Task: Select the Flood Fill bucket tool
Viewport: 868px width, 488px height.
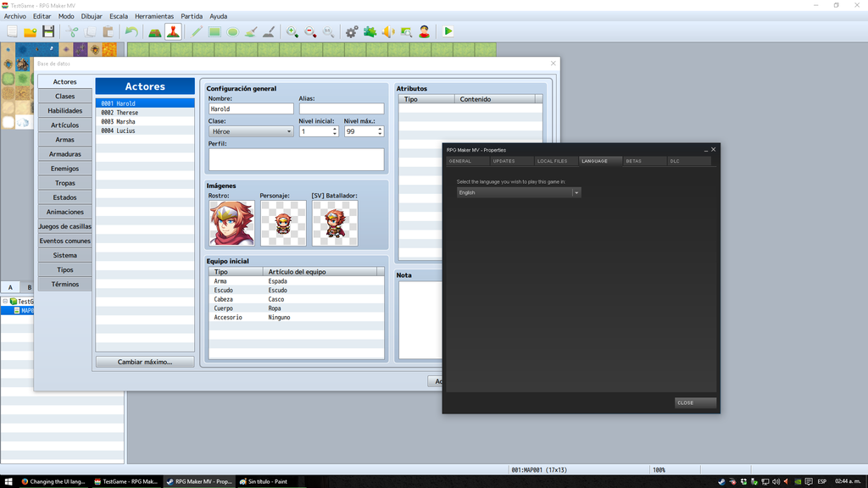Action: (x=251, y=31)
